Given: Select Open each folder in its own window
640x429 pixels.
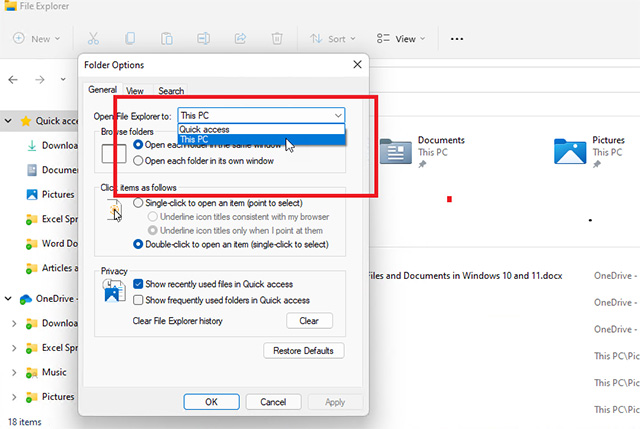Looking at the screenshot, I should pos(139,160).
